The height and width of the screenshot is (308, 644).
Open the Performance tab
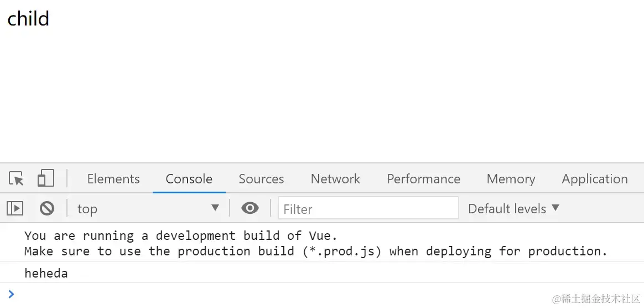pyautogui.click(x=423, y=179)
